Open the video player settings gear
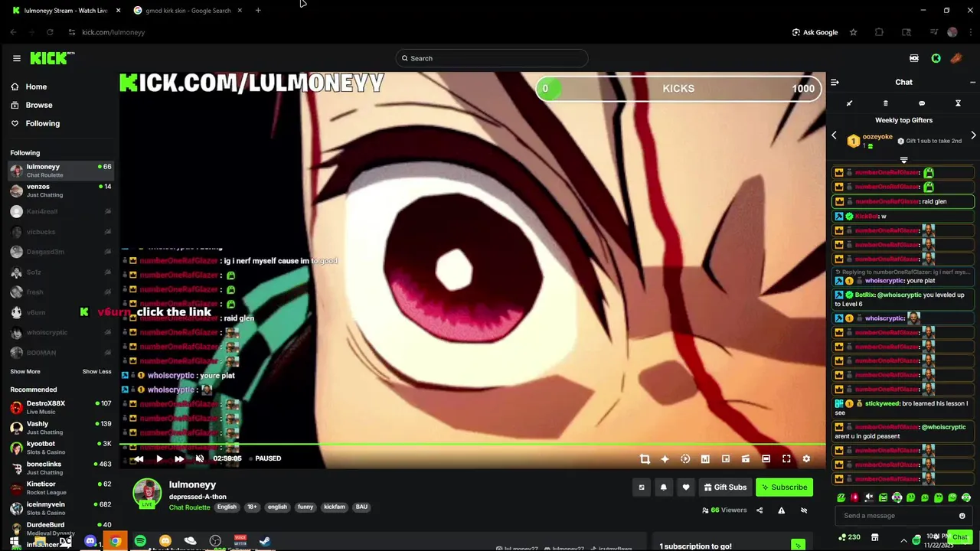 click(806, 459)
